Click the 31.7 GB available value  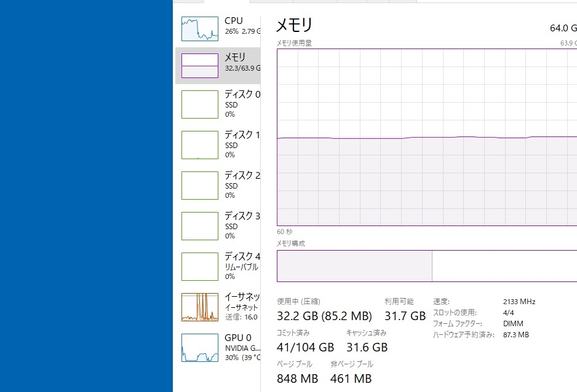[405, 316]
